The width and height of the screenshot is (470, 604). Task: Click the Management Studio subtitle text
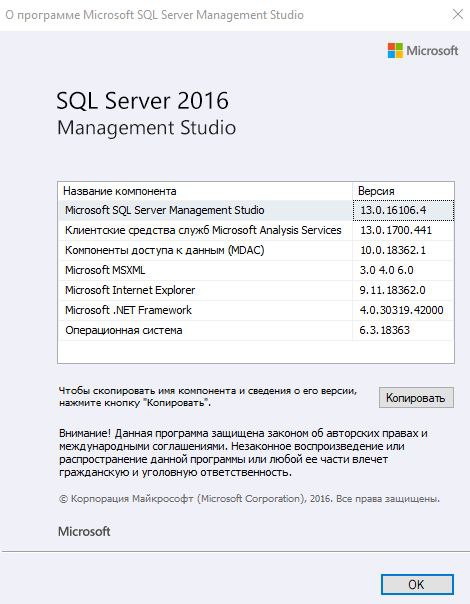(146, 128)
